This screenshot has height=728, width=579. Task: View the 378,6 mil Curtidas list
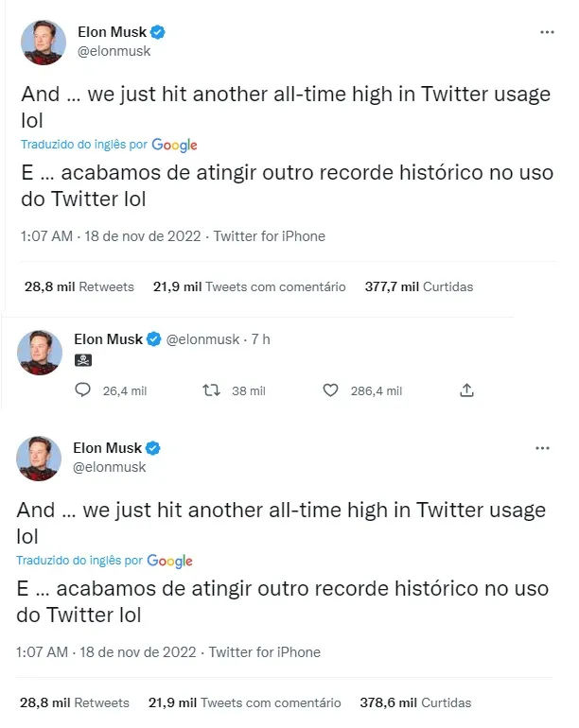tap(415, 702)
